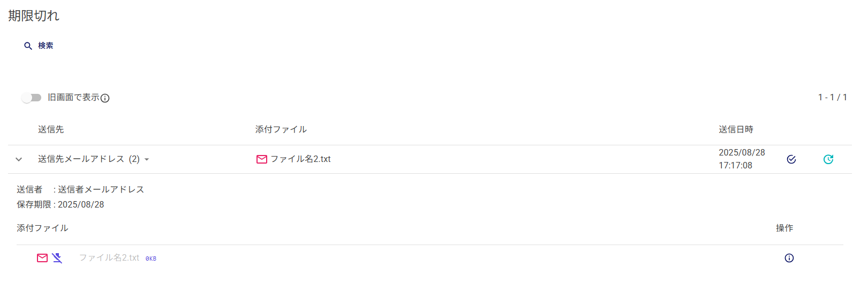The image size is (868, 288).
Task: Open the 送信先メールアドレス (2) recipient dropdown
Action: click(x=147, y=159)
